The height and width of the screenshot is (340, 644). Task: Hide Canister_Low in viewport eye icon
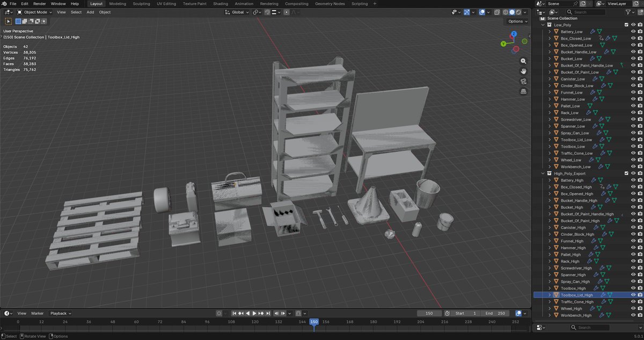633,79
